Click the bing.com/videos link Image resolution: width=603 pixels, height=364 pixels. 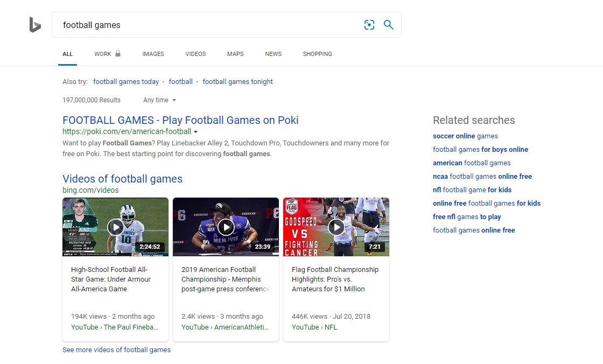tap(90, 190)
